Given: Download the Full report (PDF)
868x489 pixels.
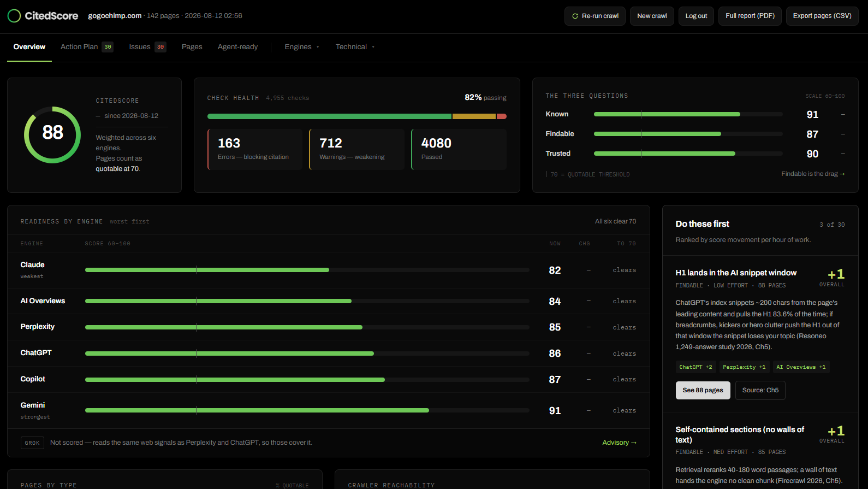Looking at the screenshot, I should point(750,16).
